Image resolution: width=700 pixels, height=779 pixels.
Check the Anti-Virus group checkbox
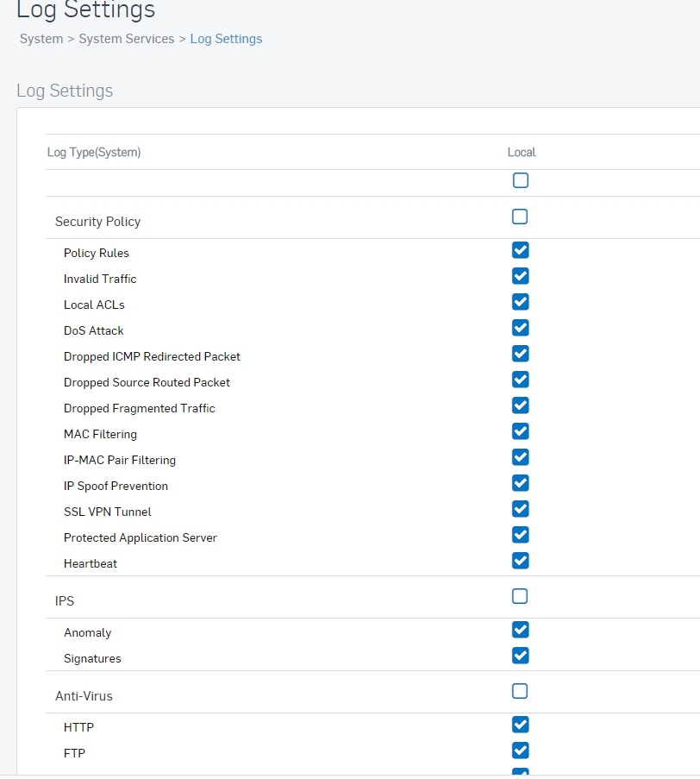(520, 691)
